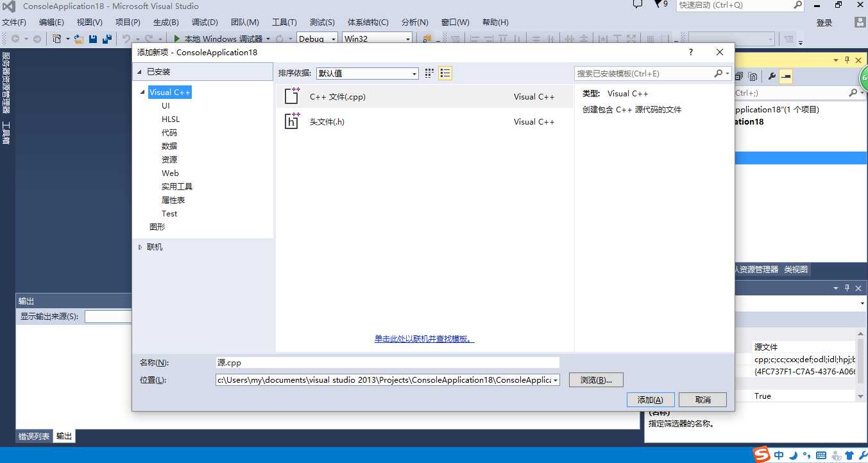
Task: Click the 快速启动 search box
Action: pyautogui.click(x=735, y=5)
